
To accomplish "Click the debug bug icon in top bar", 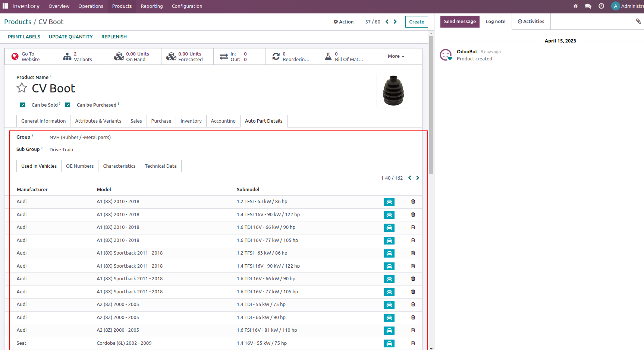I will (x=575, y=6).
